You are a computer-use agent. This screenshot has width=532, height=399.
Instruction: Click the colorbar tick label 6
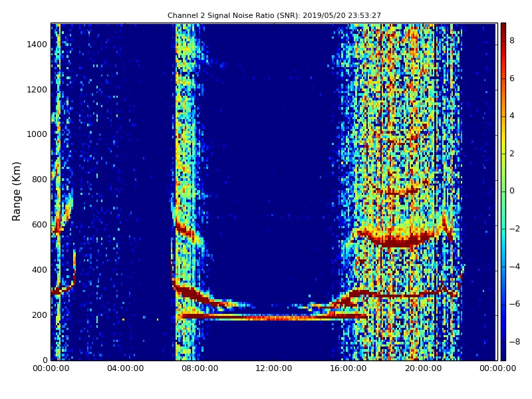coord(512,78)
